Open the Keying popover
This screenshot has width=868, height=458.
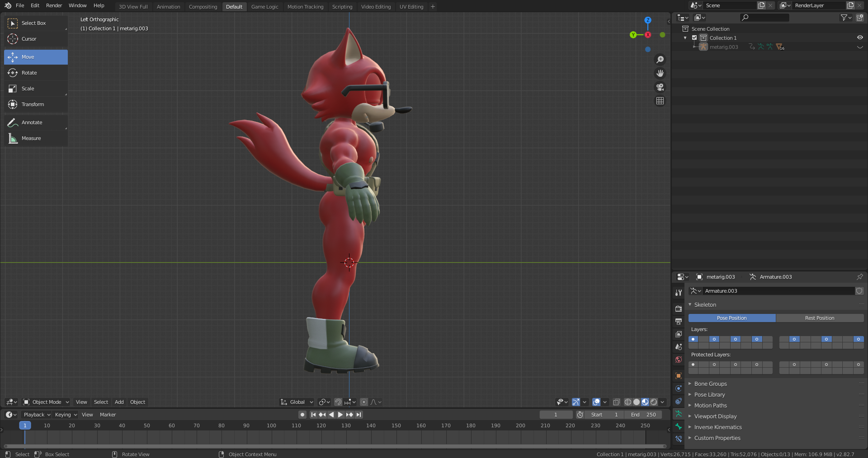(66, 415)
